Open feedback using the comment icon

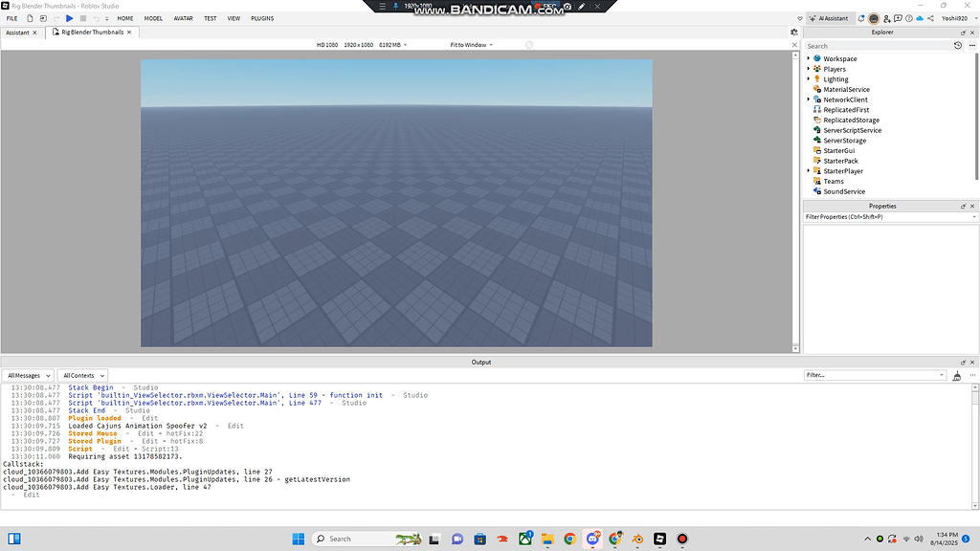coord(898,18)
